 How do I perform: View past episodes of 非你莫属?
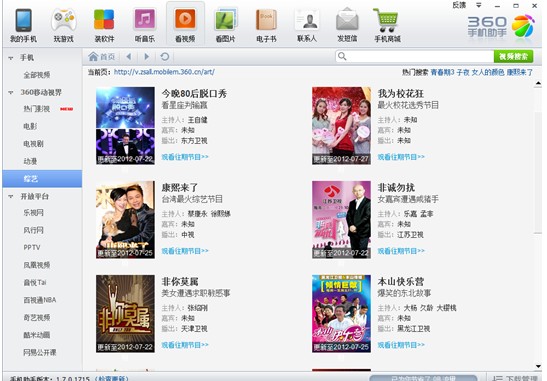[185, 345]
